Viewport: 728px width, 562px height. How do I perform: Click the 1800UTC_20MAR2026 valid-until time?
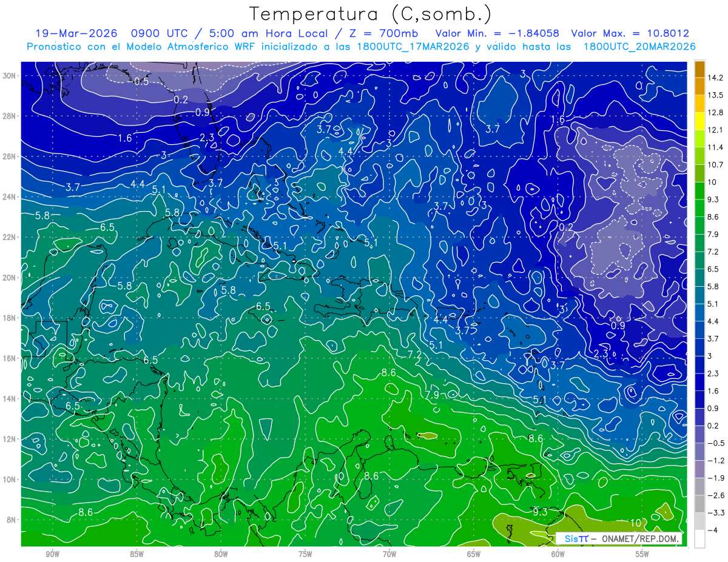point(639,46)
